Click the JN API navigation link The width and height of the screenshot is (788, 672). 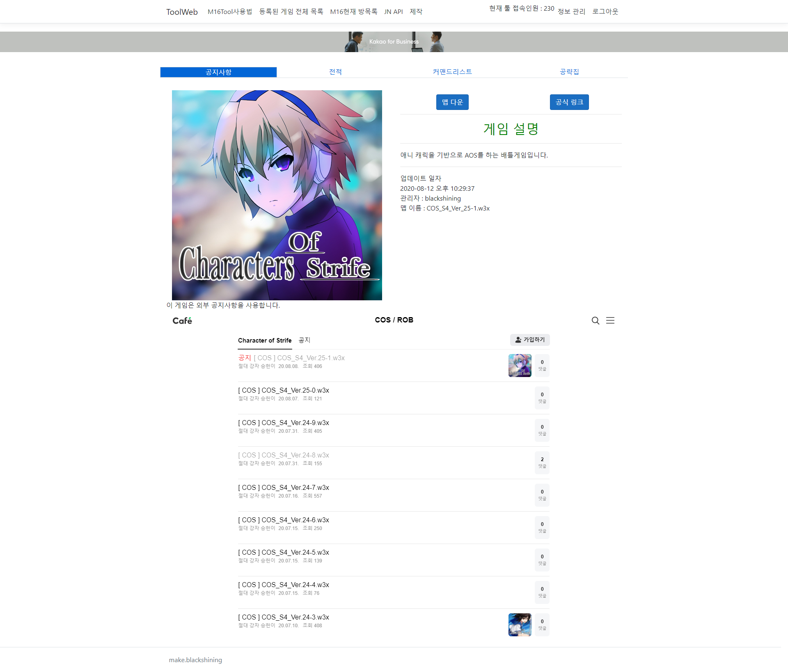coord(393,11)
